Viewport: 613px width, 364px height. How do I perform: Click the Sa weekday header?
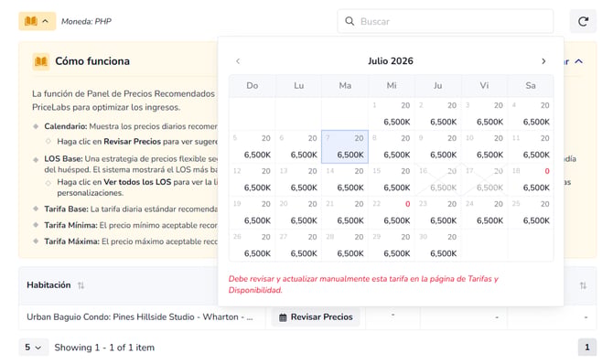pyautogui.click(x=531, y=86)
